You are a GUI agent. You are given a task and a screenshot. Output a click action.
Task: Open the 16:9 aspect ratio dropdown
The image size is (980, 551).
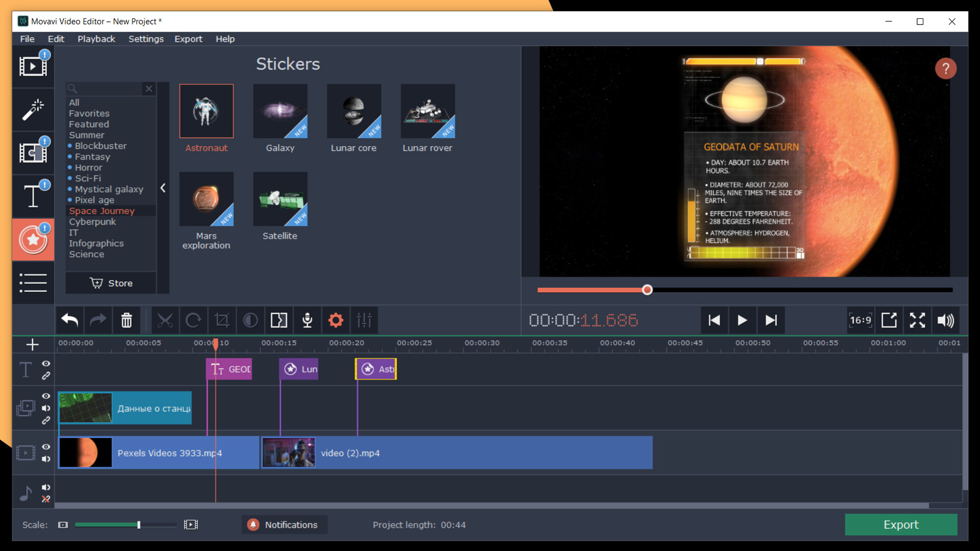tap(861, 320)
